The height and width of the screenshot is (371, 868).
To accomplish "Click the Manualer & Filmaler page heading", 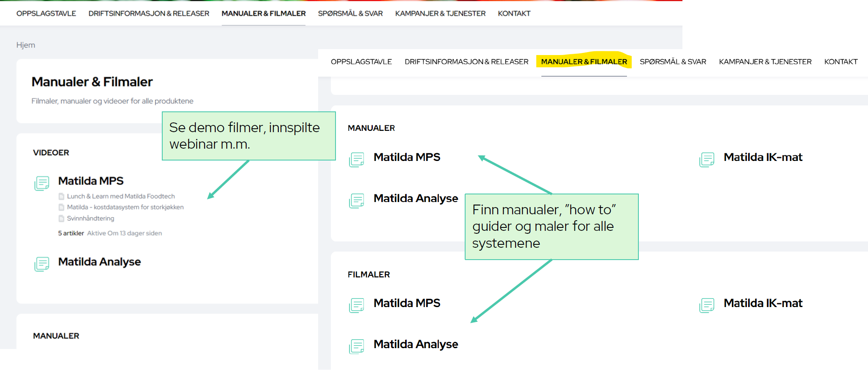I will pos(92,82).
